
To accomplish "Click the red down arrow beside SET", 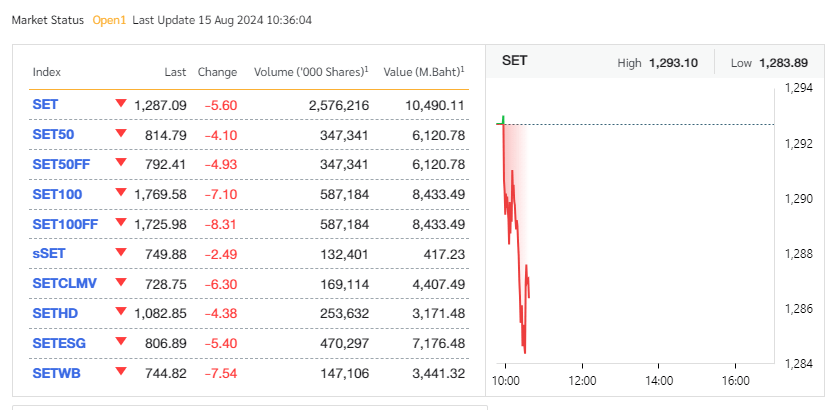I will [x=121, y=103].
